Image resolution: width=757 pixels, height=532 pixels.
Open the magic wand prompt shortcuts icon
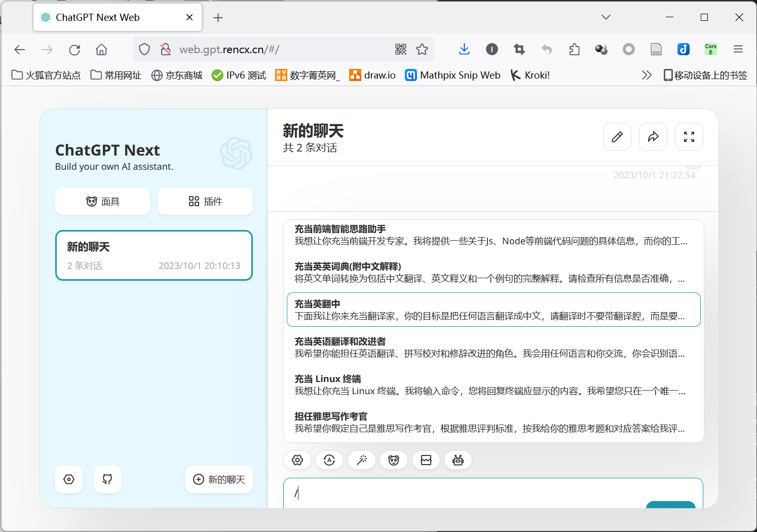click(362, 460)
